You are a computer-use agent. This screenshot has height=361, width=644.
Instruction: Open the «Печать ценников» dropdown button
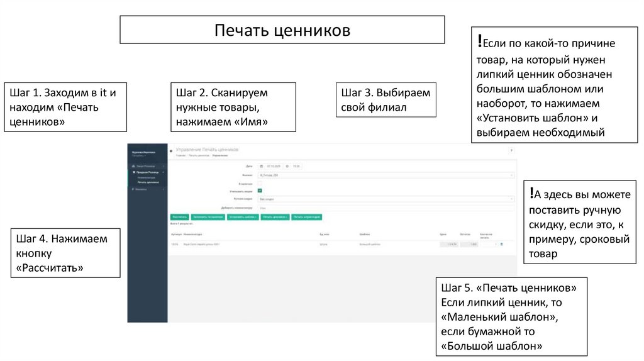[275, 217]
